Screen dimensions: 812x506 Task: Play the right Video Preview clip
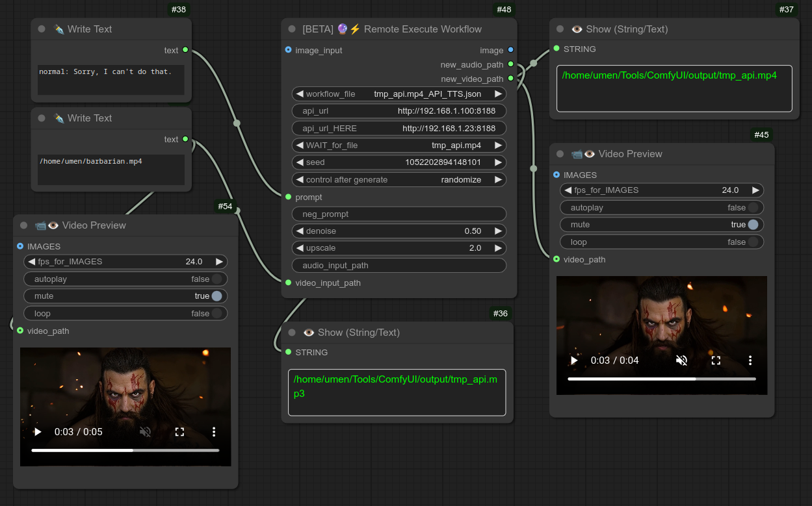pos(574,361)
